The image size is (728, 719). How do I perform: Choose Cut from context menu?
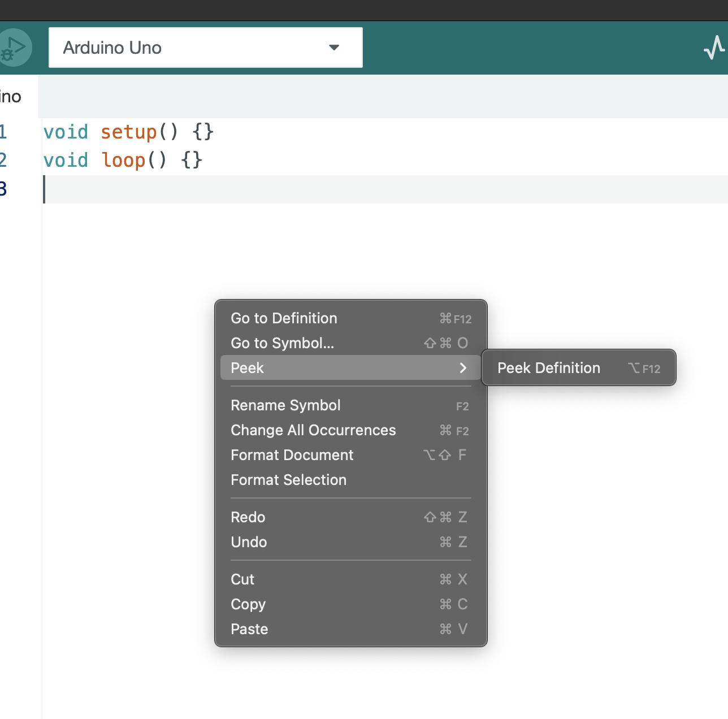(351, 579)
